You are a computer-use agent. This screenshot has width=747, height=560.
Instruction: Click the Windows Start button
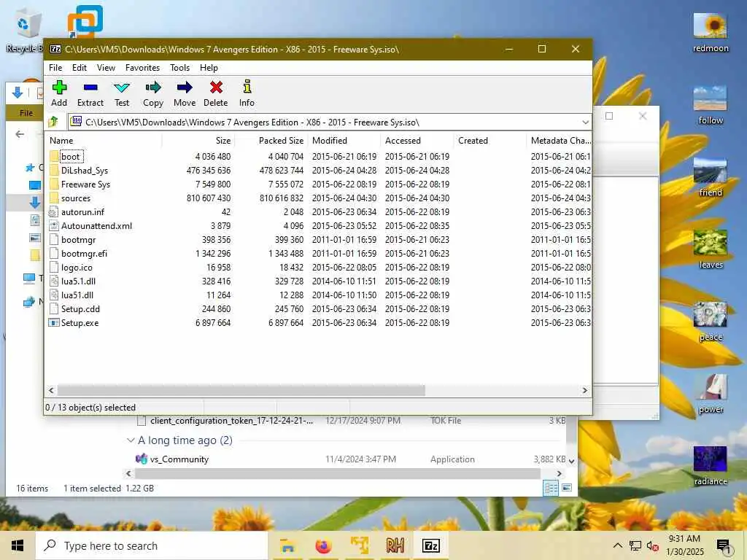[x=18, y=545]
